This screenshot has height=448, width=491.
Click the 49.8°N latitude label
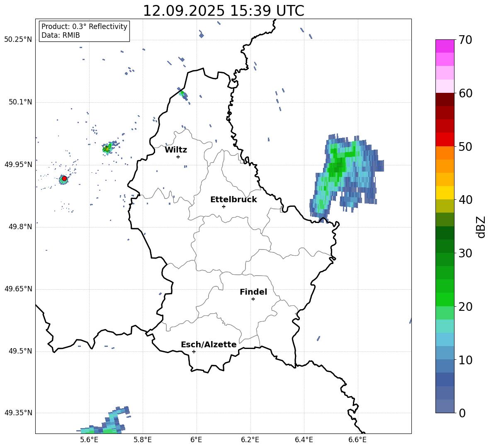pos(20,227)
